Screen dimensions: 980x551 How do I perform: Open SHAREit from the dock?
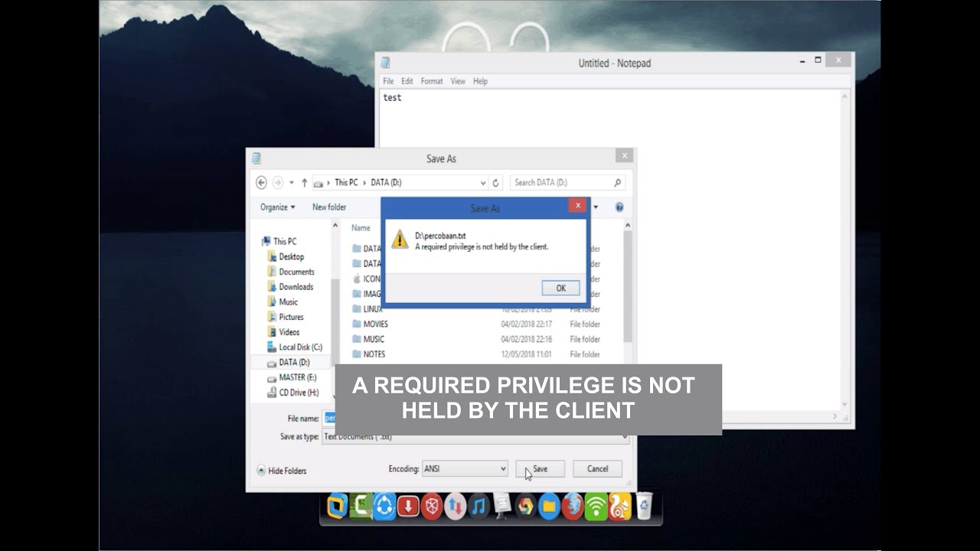383,507
